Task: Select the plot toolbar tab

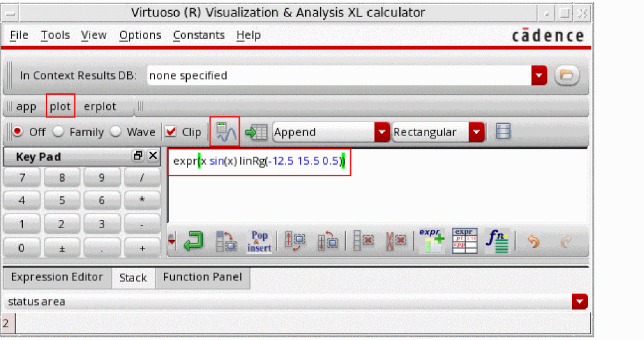Action: (x=60, y=106)
